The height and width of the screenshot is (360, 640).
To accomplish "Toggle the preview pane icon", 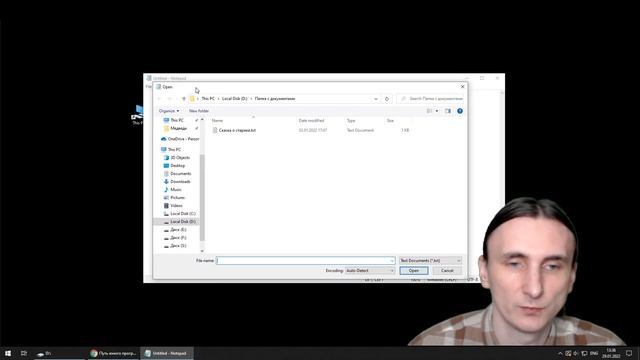I will point(448,111).
